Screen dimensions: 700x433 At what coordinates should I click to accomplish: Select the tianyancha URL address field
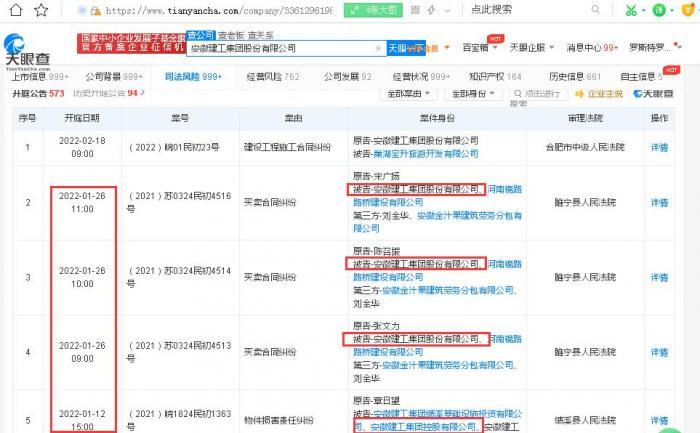pos(219,11)
